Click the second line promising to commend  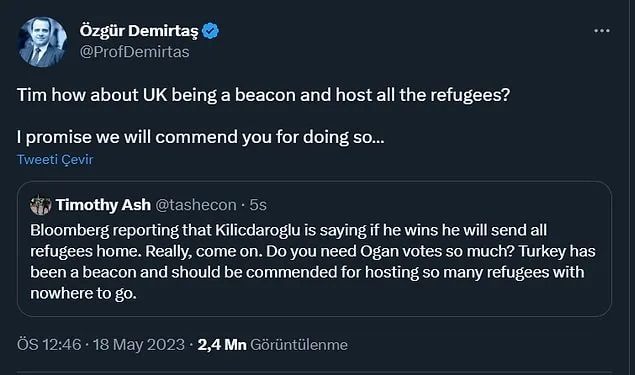(x=200, y=137)
